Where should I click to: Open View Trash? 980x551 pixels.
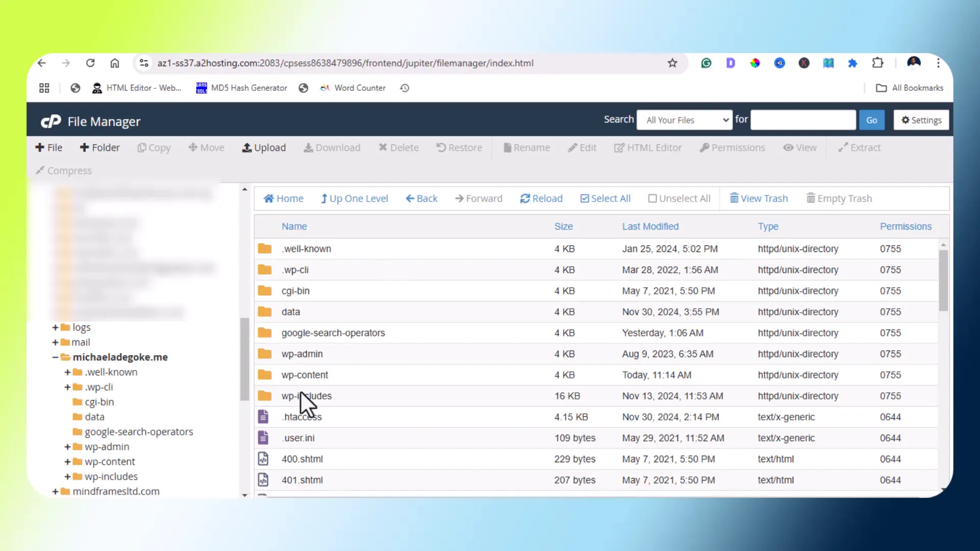[759, 198]
